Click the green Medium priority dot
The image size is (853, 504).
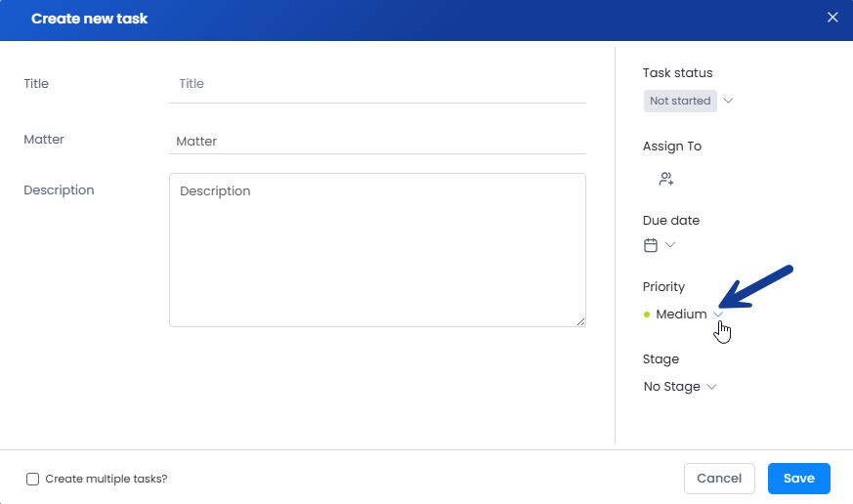point(647,315)
